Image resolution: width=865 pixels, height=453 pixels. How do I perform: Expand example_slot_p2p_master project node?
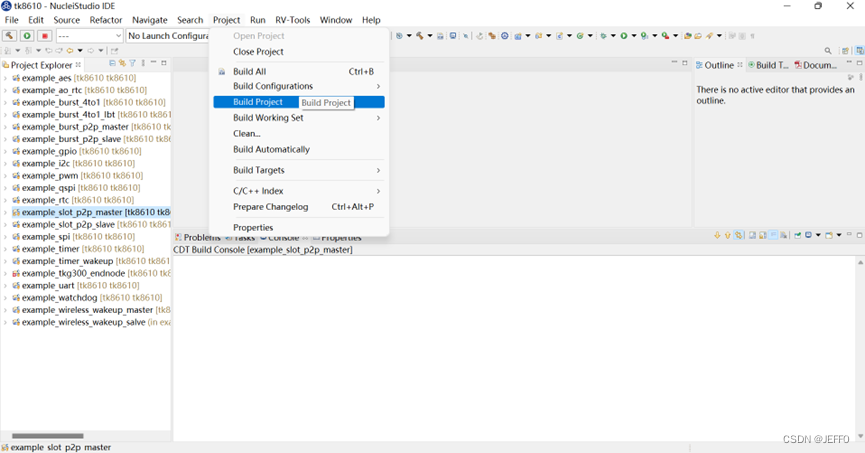point(6,212)
